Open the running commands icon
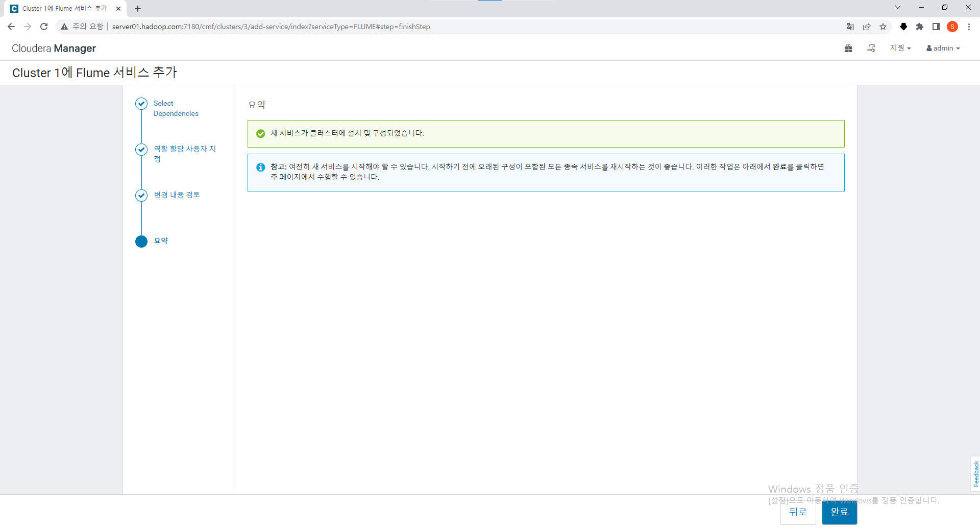 pyautogui.click(x=872, y=48)
